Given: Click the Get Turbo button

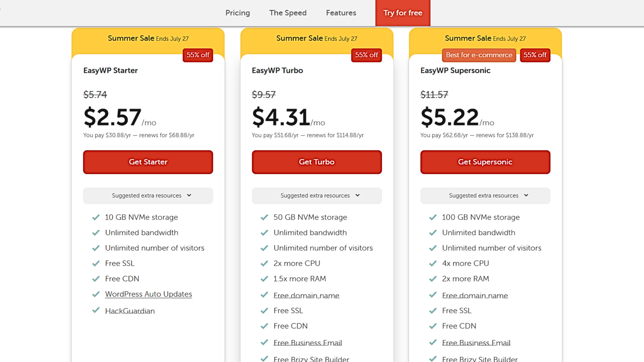Looking at the screenshot, I should pos(317,162).
